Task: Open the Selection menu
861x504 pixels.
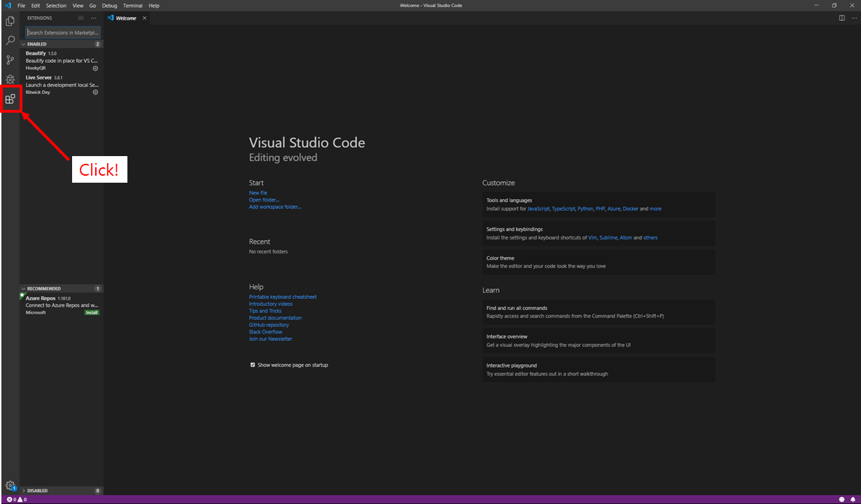Action: click(57, 6)
